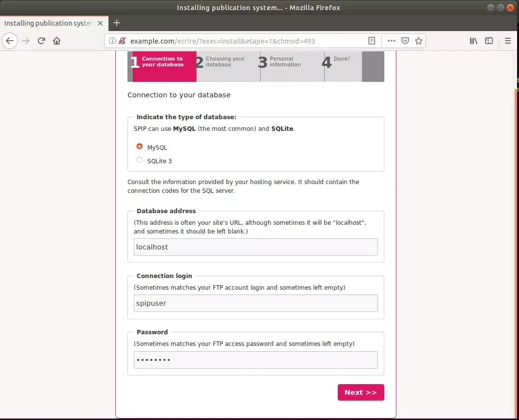Viewport: 519px width, 420px height.
Task: Close the Installing publication system tab
Action: [x=100, y=23]
